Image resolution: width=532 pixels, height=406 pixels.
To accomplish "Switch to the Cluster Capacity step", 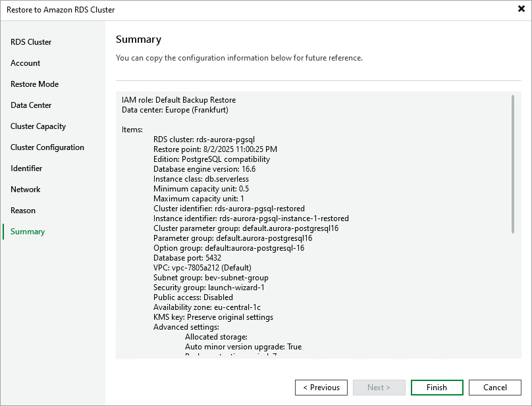I will click(38, 126).
